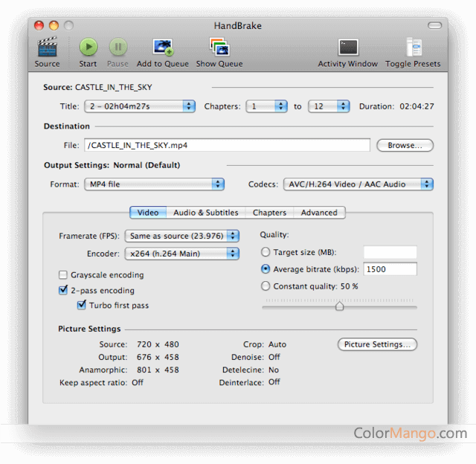Screen dimensions: 476x464
Task: Open the Activity Window icon
Action: 348,48
